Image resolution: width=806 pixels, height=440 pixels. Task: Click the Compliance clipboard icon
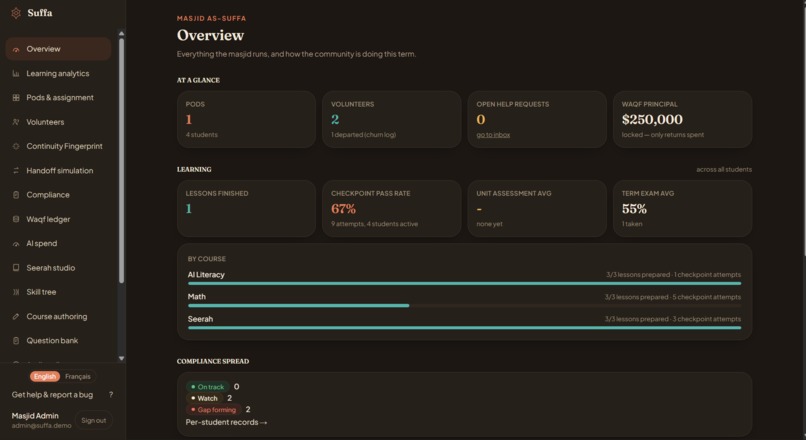[x=16, y=195]
